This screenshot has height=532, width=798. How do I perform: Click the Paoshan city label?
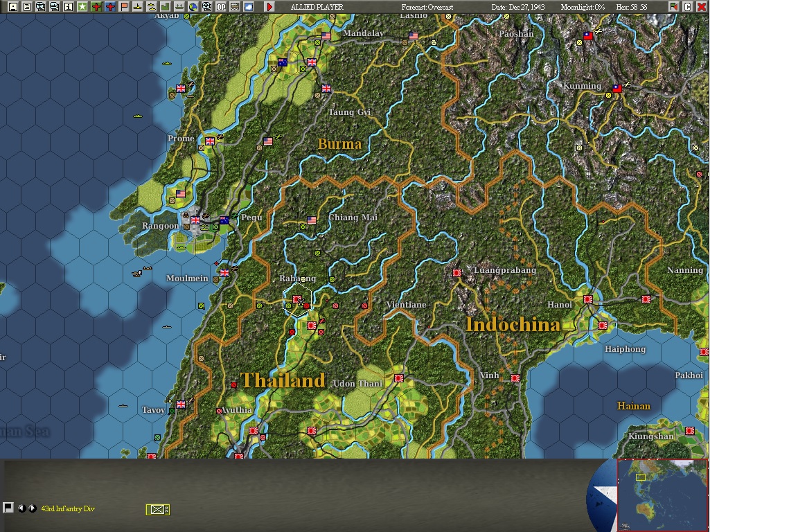pos(516,34)
